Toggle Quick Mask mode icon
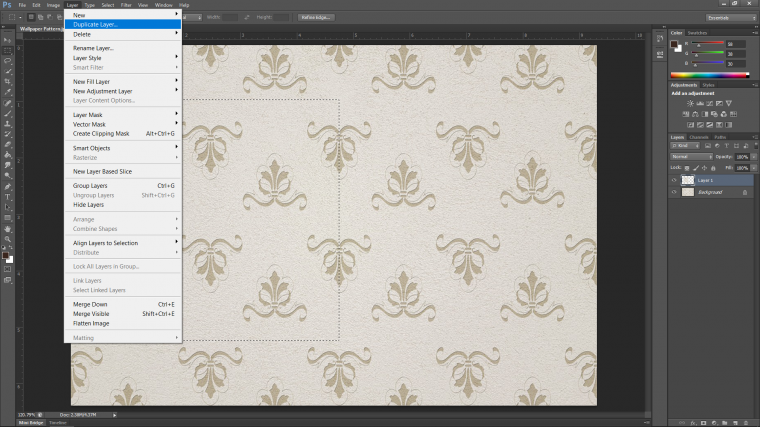 (7, 269)
